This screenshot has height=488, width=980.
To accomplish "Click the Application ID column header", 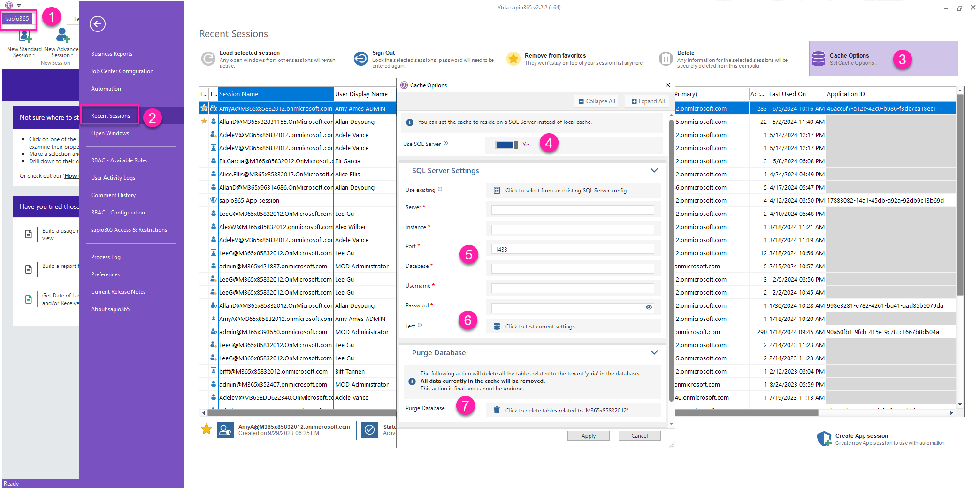I will 890,94.
